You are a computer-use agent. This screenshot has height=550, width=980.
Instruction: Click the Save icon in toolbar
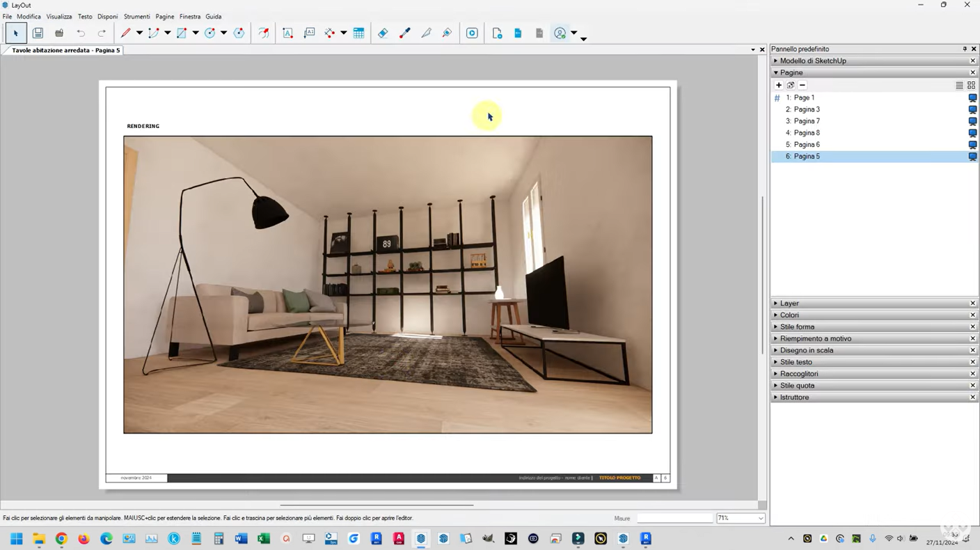click(x=38, y=33)
